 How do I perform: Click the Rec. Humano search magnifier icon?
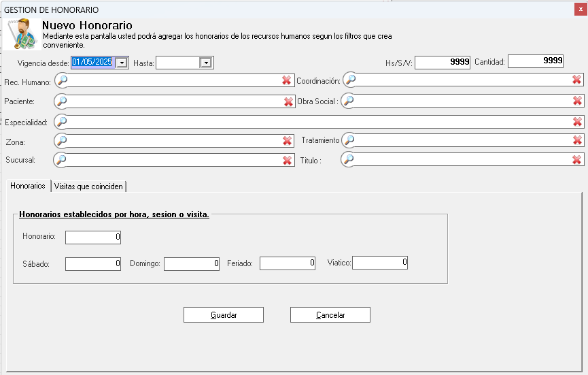click(62, 80)
